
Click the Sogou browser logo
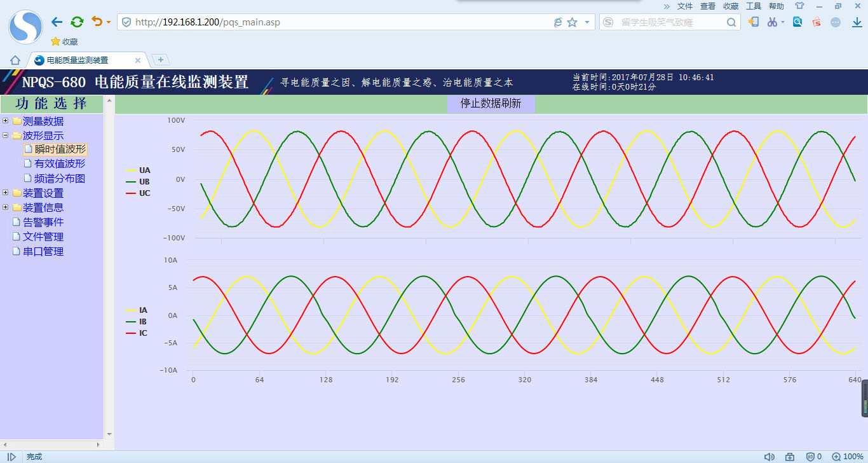tap(25, 27)
